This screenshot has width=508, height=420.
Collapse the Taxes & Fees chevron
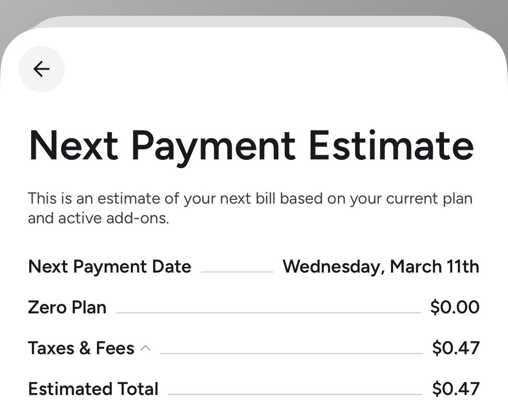pos(145,348)
